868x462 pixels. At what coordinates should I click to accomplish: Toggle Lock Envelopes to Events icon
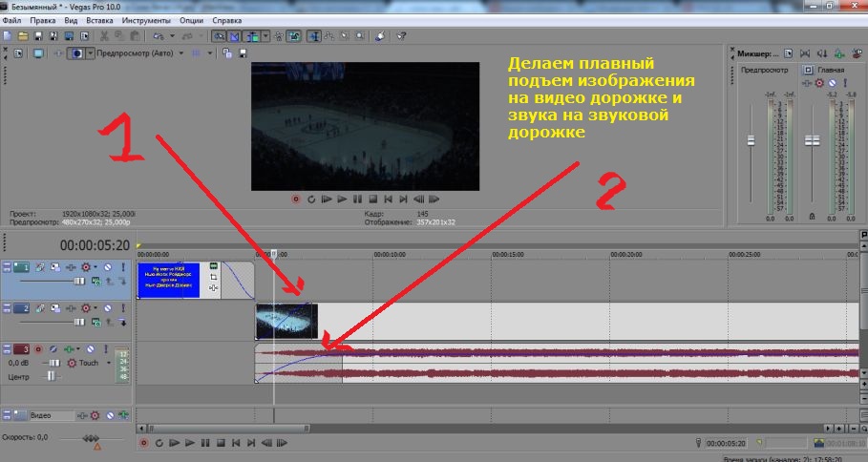pyautogui.click(x=279, y=36)
